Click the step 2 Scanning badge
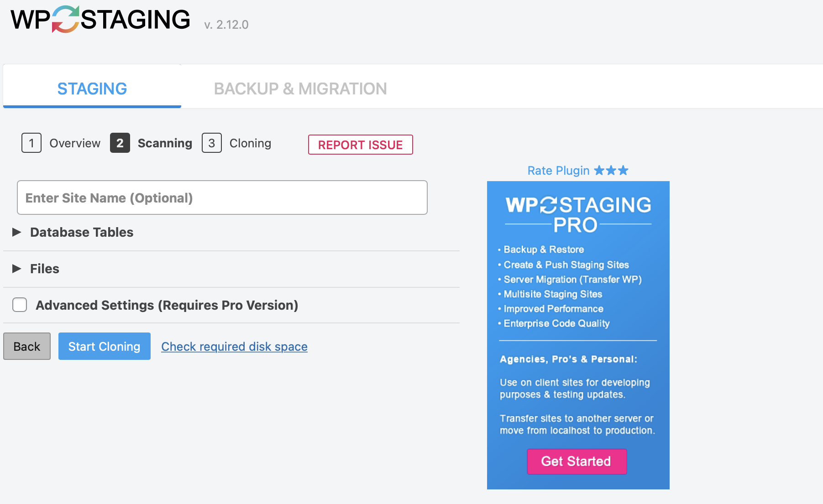Image resolution: width=823 pixels, height=504 pixels. point(120,143)
